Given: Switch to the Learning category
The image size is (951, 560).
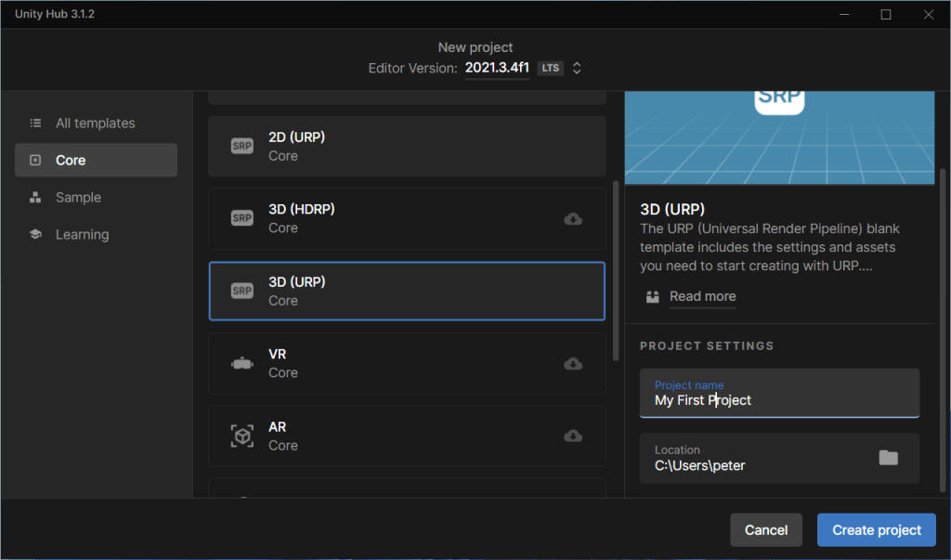Looking at the screenshot, I should point(82,235).
